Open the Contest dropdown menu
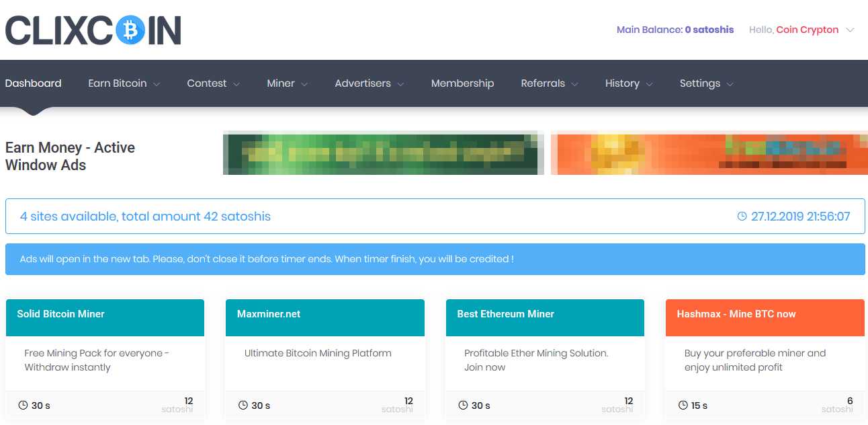Screen dimensions: 868x425 pyautogui.click(x=213, y=83)
